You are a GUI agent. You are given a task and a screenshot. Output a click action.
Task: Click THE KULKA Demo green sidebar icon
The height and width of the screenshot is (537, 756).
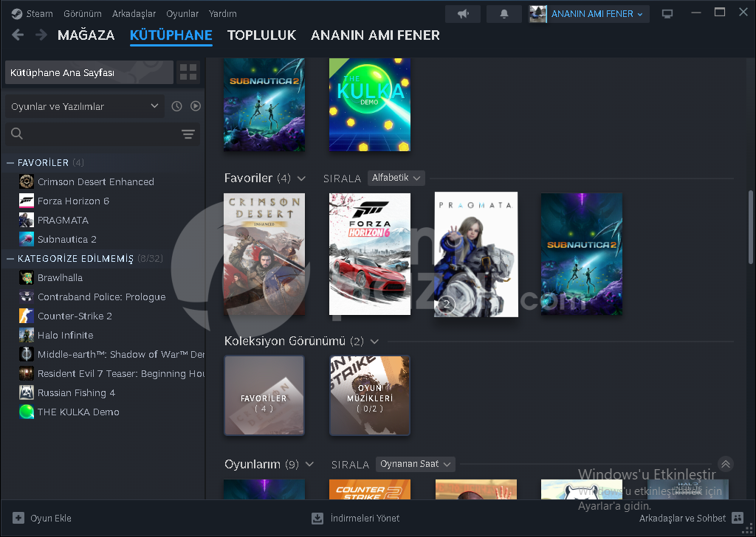pyautogui.click(x=27, y=412)
